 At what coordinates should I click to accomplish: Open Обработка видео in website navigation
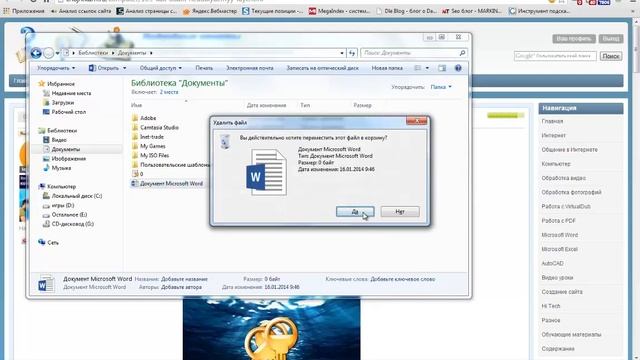[563, 178]
